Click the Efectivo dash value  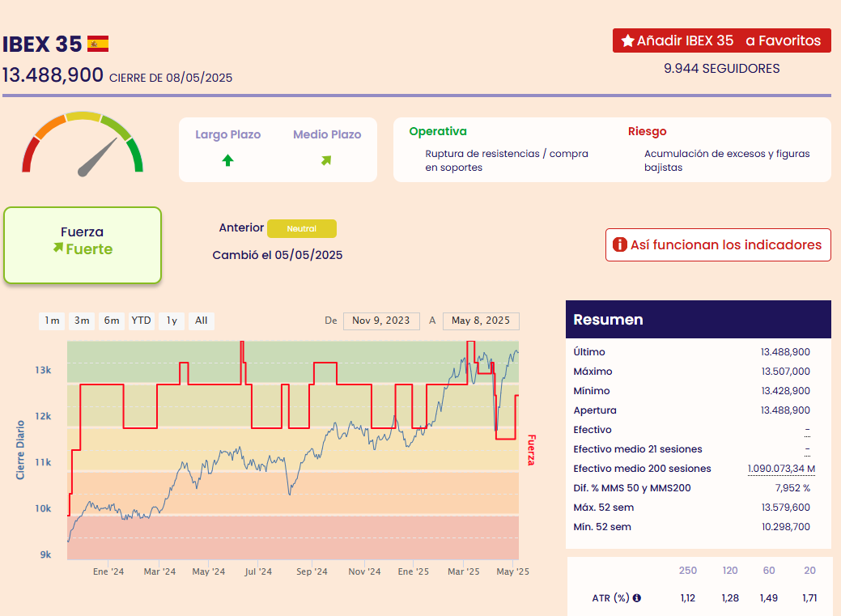807,430
